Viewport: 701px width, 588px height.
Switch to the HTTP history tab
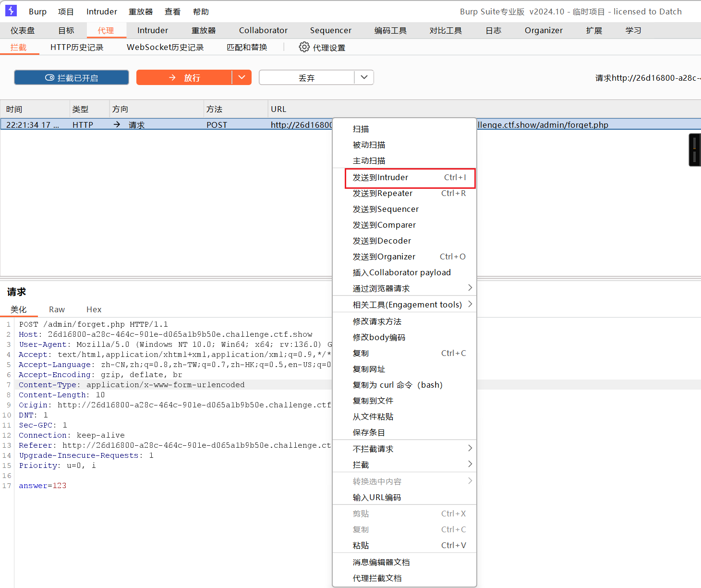[77, 47]
